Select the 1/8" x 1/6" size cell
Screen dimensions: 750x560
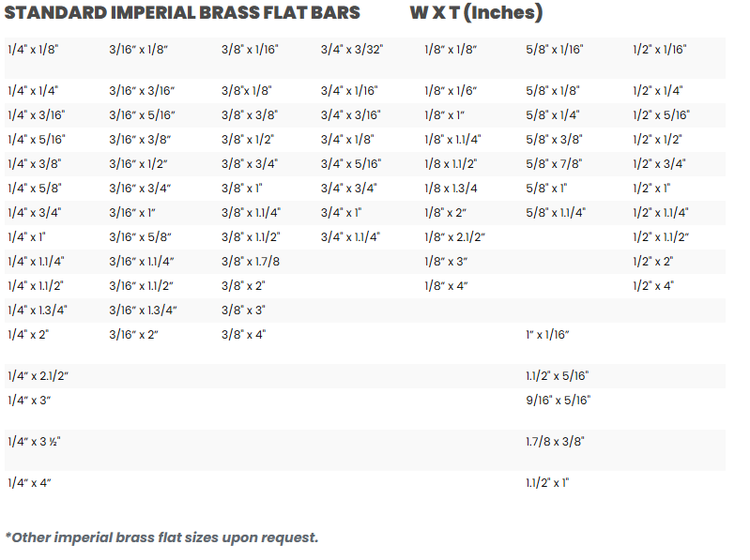(451, 91)
